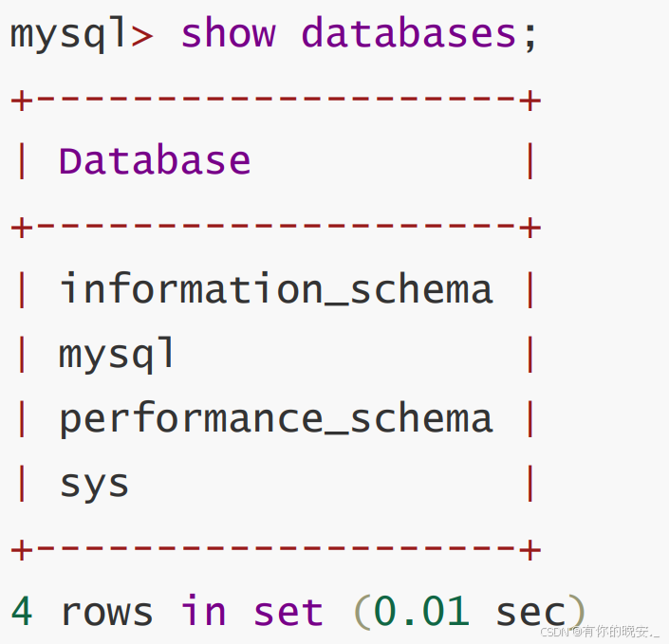669x644 pixels.
Task: Click the word in of result summary
Action: (204, 612)
